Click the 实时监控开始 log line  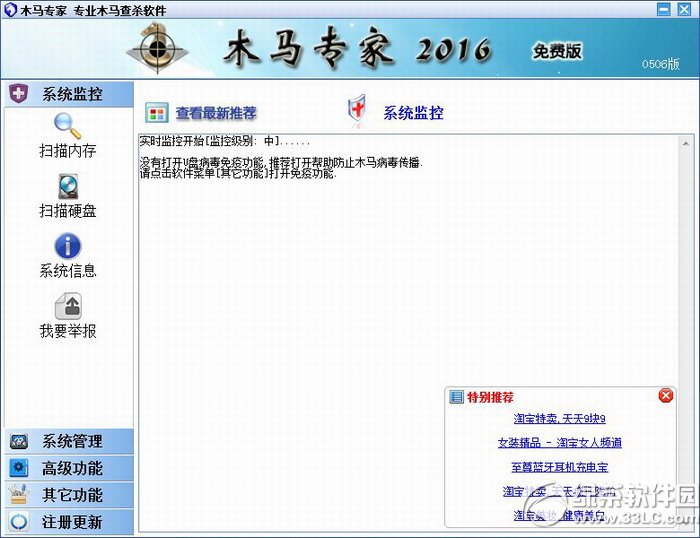pos(225,142)
